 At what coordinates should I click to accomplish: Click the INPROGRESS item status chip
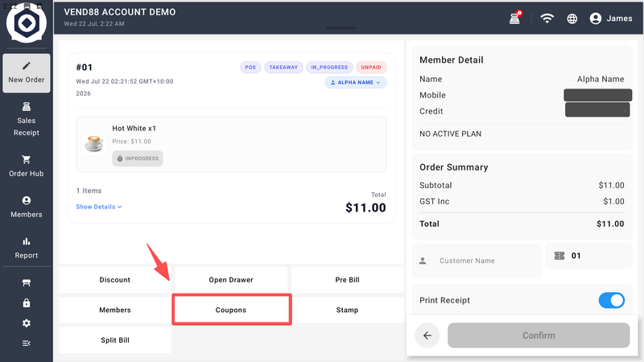pos(138,158)
